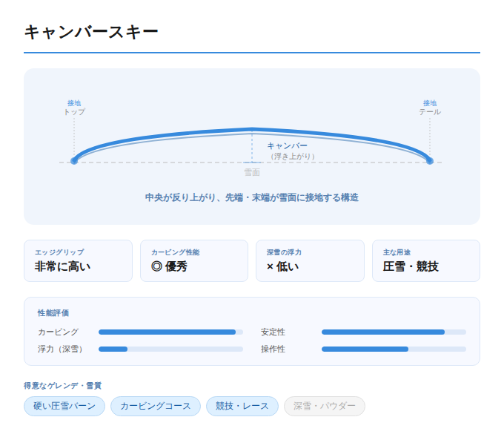
Task: Click the カービング label in ratings
Action: pyautogui.click(x=58, y=332)
